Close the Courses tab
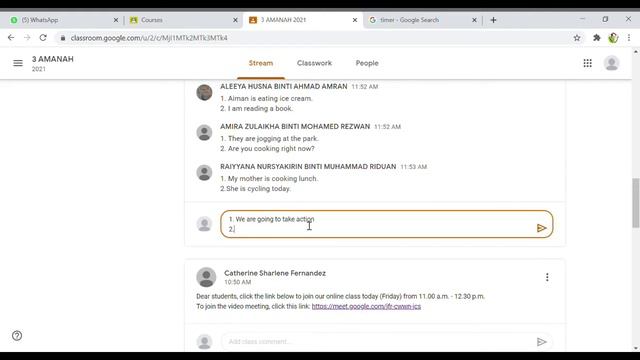 (x=235, y=20)
